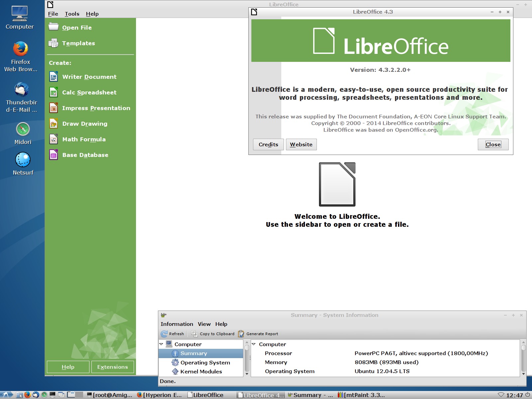Click the Refresh icon in System Information

[164, 334]
